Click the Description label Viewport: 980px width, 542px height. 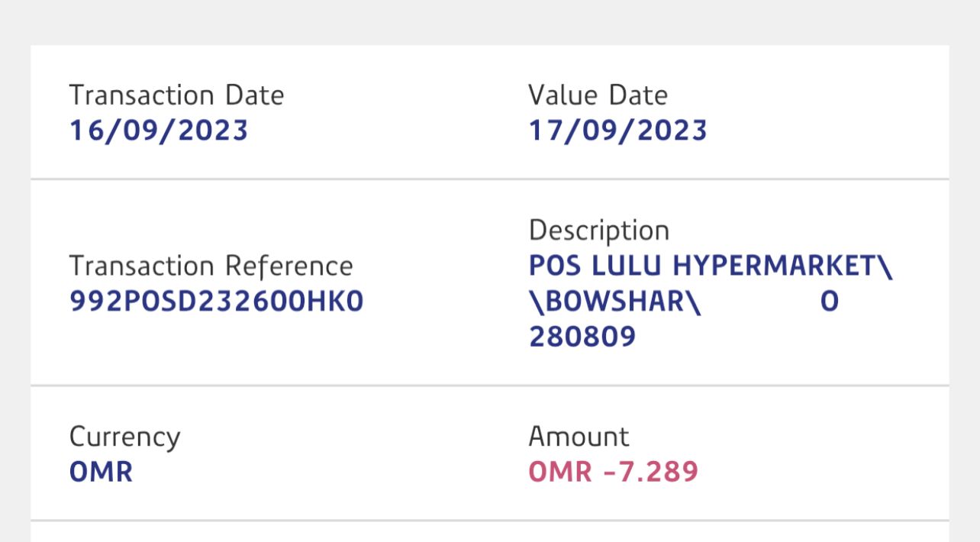[x=598, y=231]
